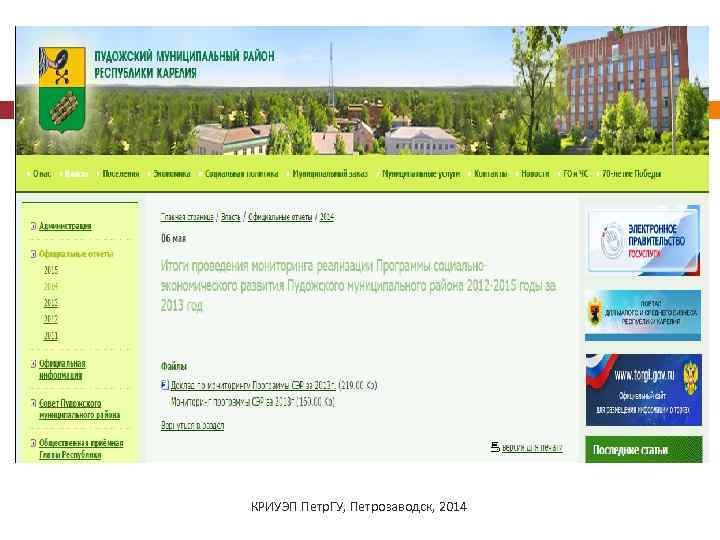Open Совет Пудожского муниципального района link

(x=79, y=409)
